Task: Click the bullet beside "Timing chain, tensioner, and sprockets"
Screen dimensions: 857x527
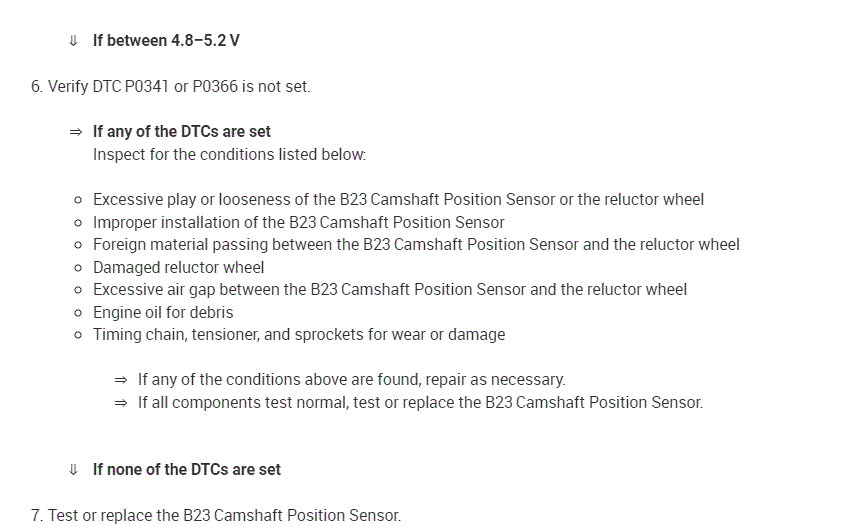Action: (x=78, y=335)
